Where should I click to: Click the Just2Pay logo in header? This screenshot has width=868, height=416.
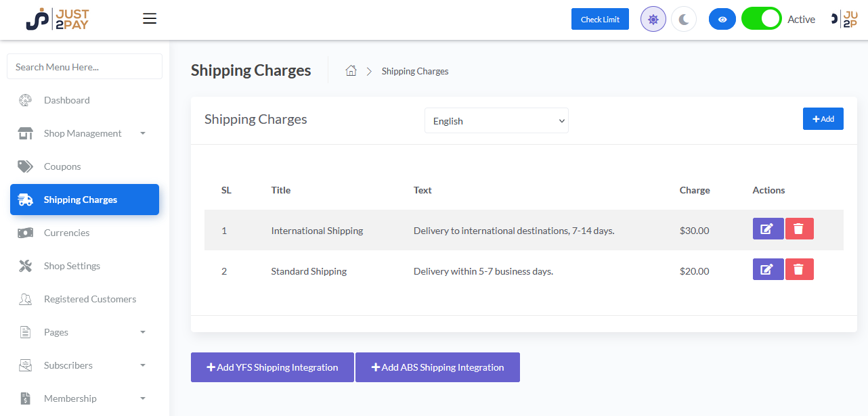pos(58,20)
